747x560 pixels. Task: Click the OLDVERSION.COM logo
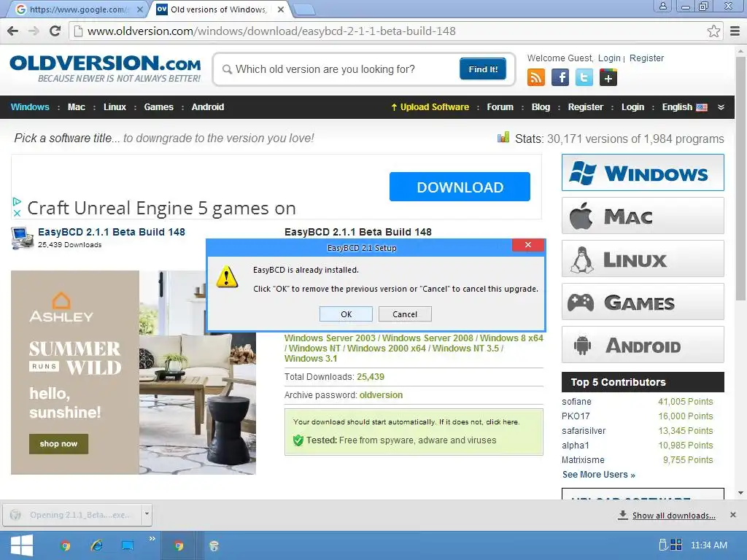[x=105, y=69]
